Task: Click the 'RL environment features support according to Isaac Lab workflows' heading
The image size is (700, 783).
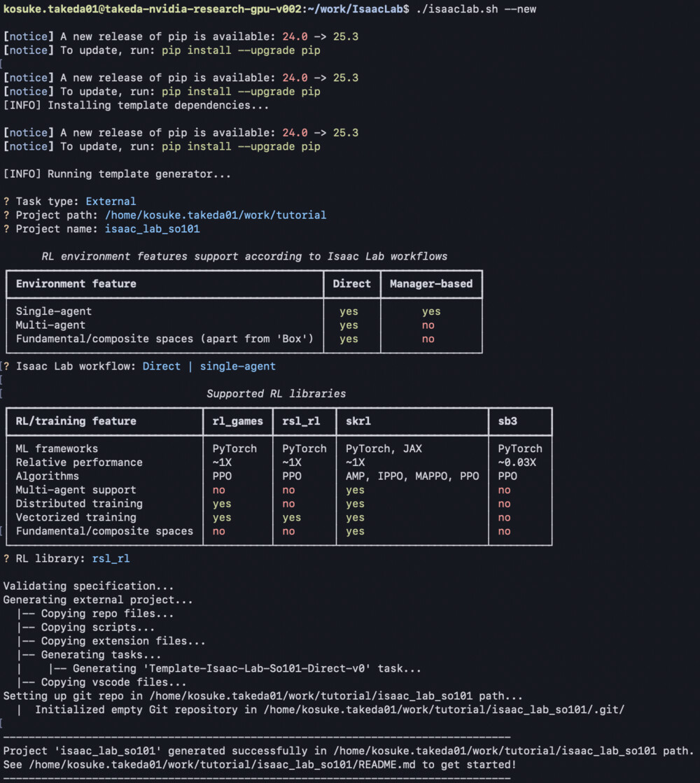Action: (244, 256)
